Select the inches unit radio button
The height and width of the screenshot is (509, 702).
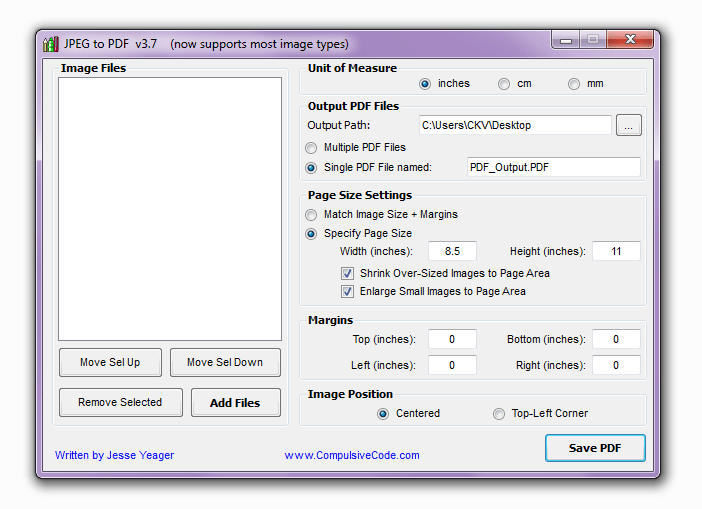(x=425, y=84)
